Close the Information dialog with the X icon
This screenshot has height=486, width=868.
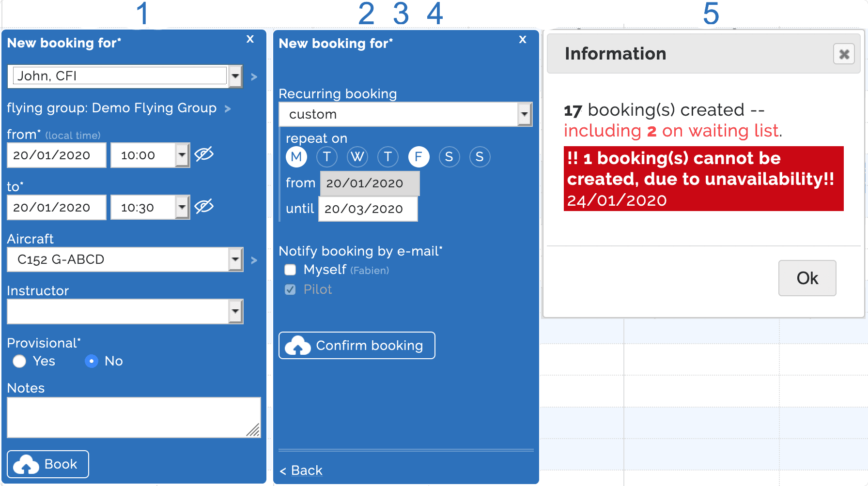[844, 54]
